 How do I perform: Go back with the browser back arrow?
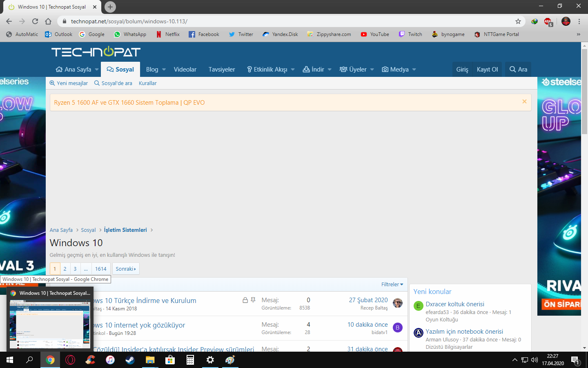click(x=9, y=21)
